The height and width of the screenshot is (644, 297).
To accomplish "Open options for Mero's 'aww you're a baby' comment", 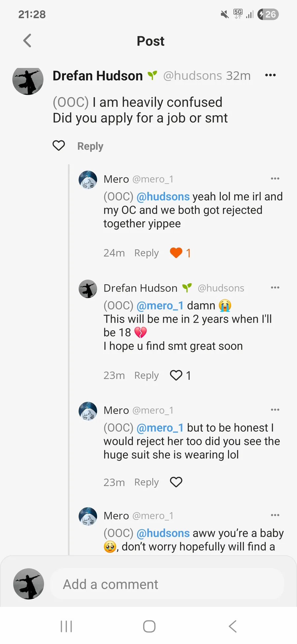I will point(275,515).
